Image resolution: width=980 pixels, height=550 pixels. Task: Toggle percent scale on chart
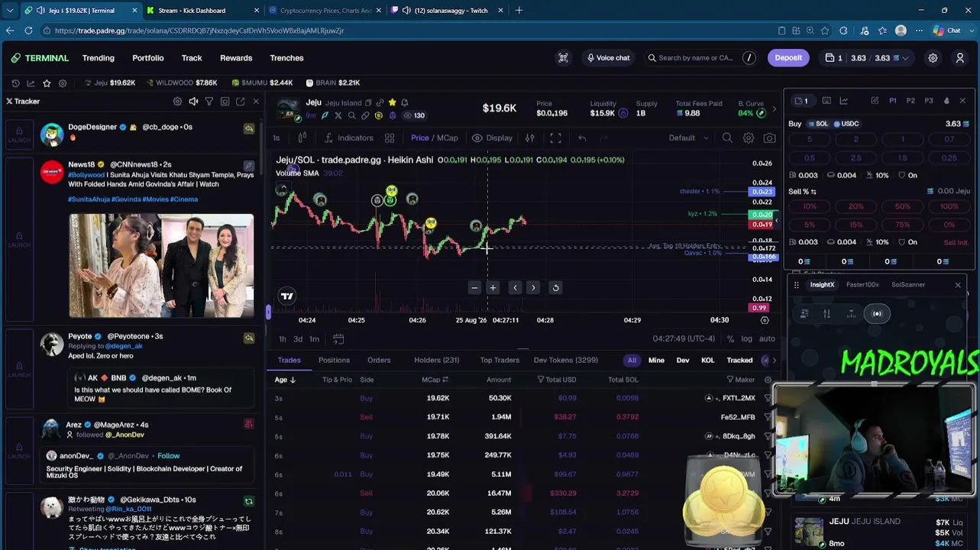pyautogui.click(x=730, y=339)
